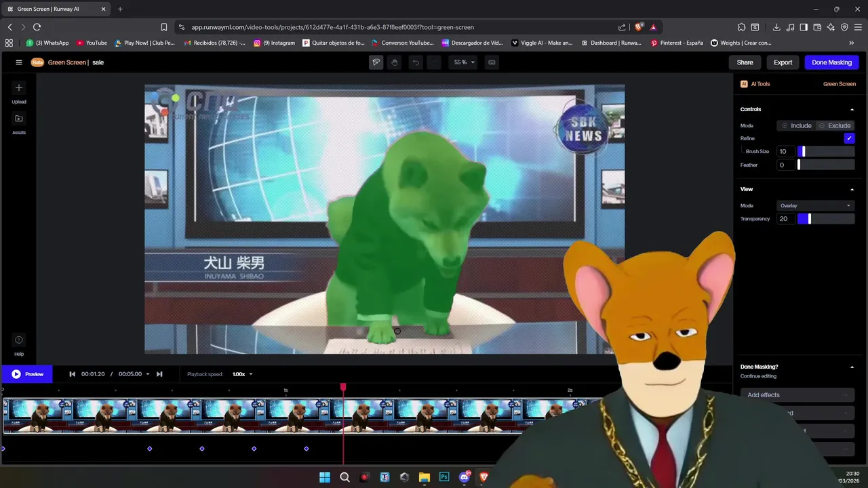Open the Instagram bookmark
This screenshot has width=868, height=488.
tap(275, 43)
